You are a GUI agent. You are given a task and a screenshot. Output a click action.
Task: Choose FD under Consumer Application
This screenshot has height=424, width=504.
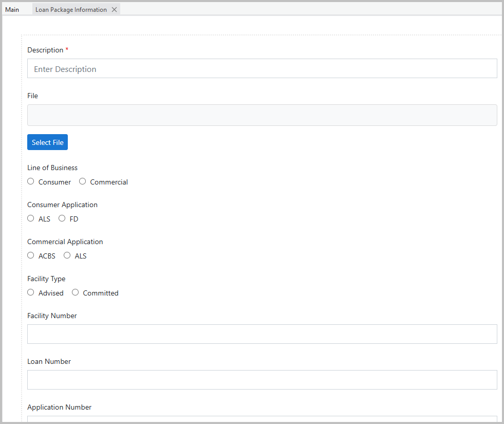click(62, 218)
